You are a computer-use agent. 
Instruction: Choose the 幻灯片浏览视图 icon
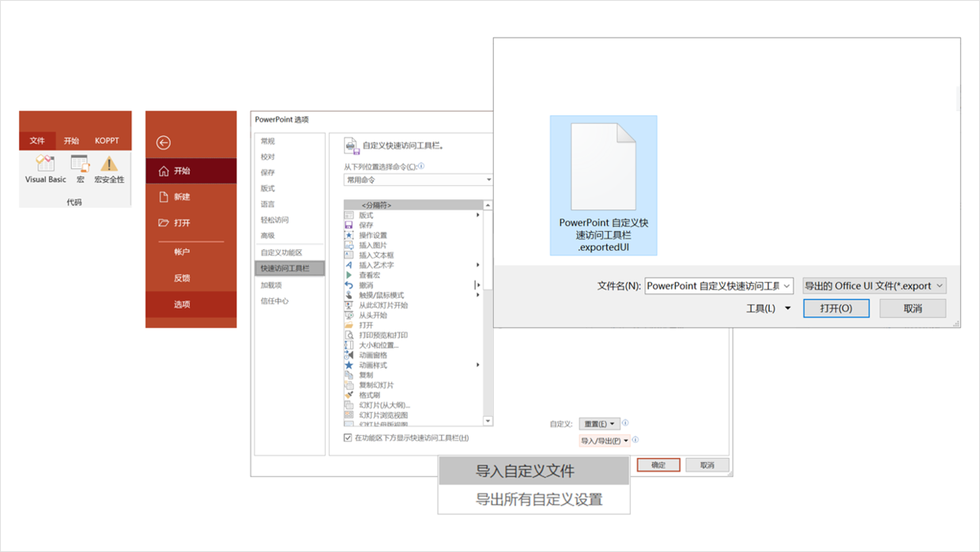pyautogui.click(x=349, y=415)
